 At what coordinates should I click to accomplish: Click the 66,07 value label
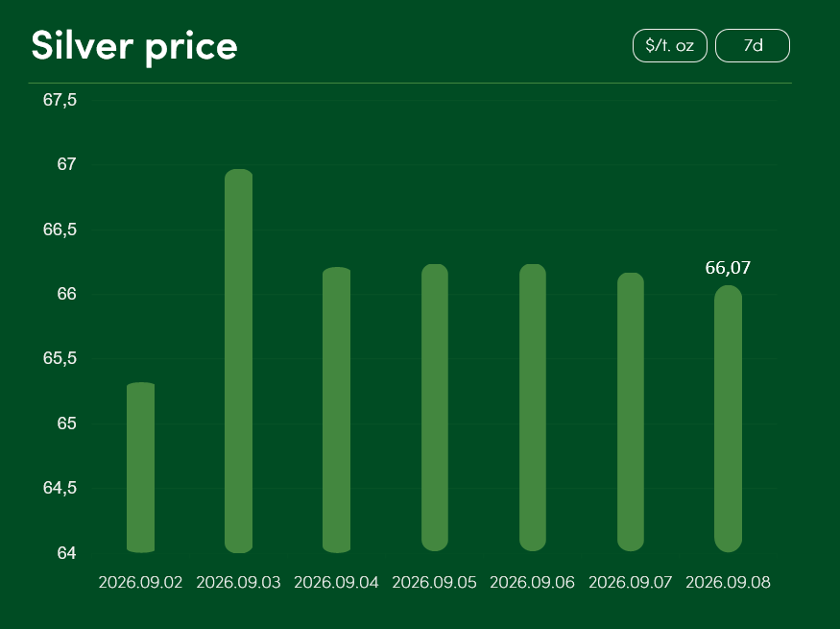click(x=728, y=268)
